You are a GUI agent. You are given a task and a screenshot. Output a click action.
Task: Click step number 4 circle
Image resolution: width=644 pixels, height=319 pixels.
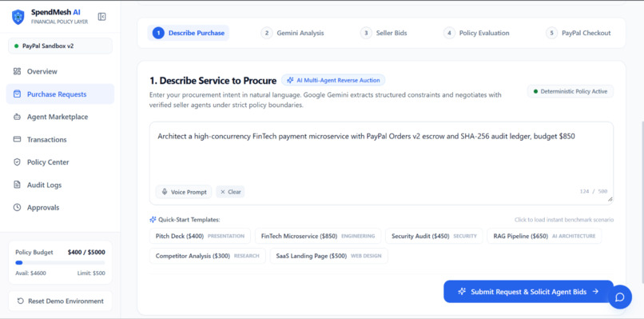449,33
